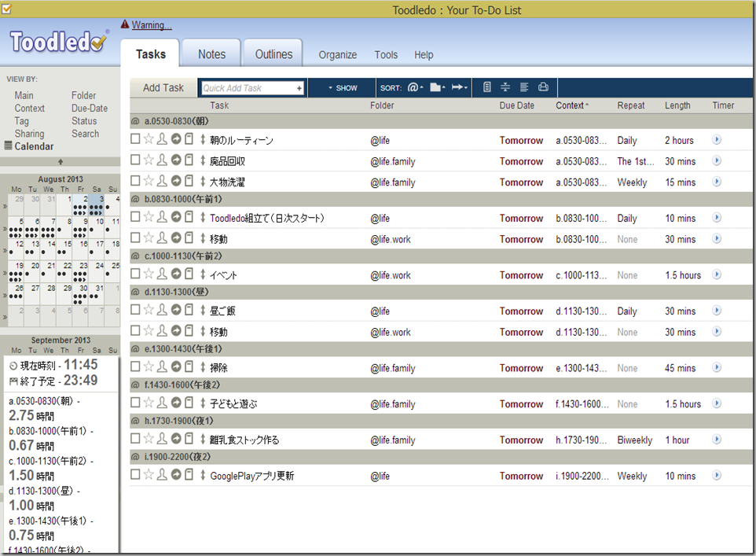Image resolution: width=756 pixels, height=556 pixels.
Task: View tasks by Status
Action: tap(84, 120)
